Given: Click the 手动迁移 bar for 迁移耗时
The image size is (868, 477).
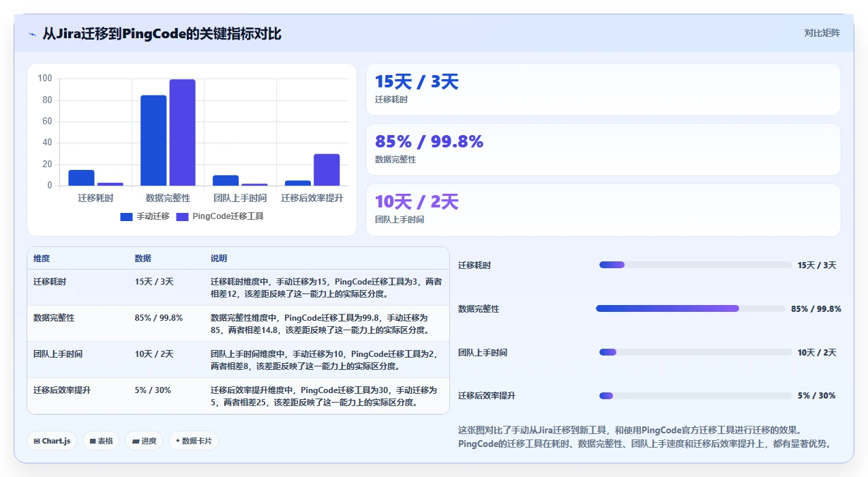Looking at the screenshot, I should [81, 177].
